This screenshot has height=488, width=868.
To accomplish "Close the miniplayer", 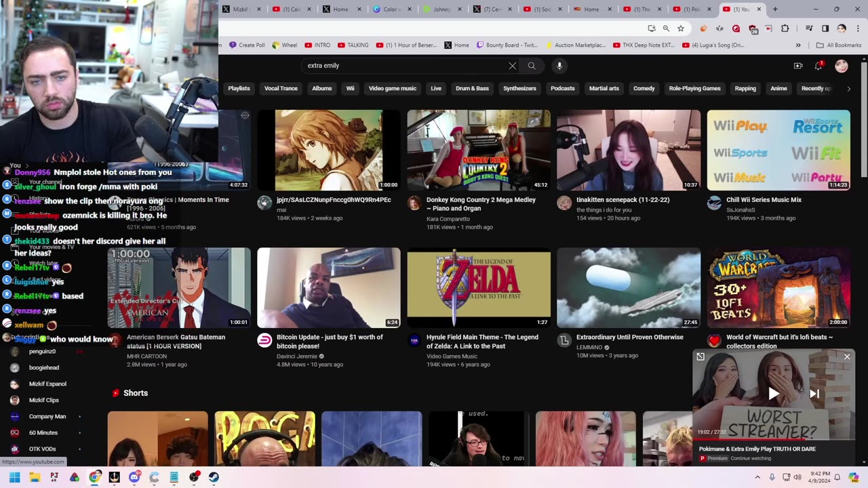I will [x=847, y=357].
